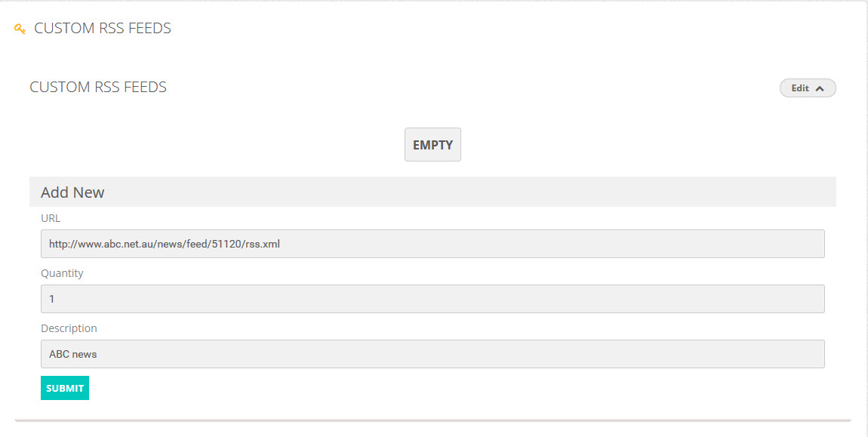This screenshot has height=437, width=868.
Task: Click the URL field label
Action: (x=51, y=218)
